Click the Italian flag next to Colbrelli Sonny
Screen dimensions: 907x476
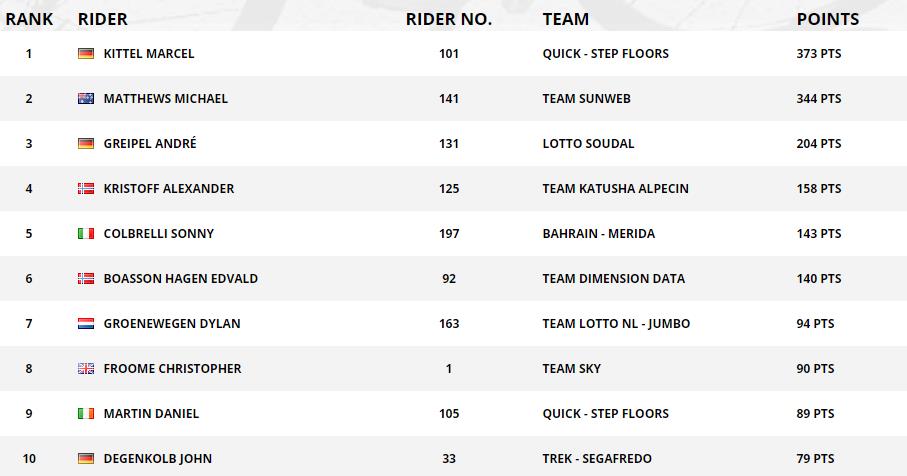pos(86,234)
